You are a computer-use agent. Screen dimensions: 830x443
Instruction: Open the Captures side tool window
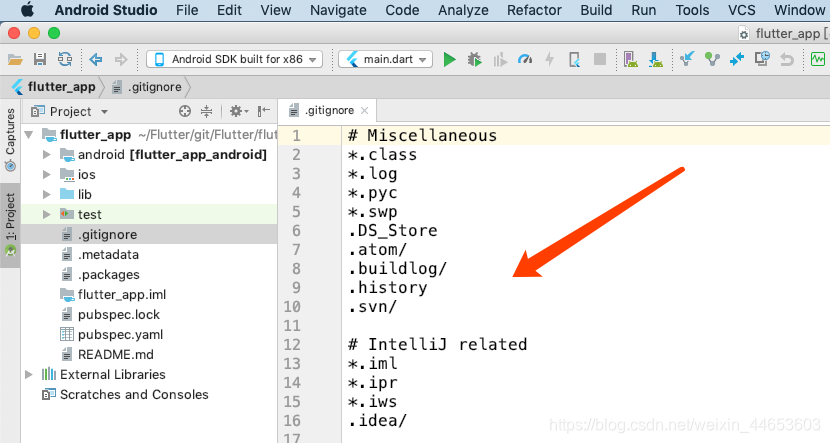click(10, 140)
